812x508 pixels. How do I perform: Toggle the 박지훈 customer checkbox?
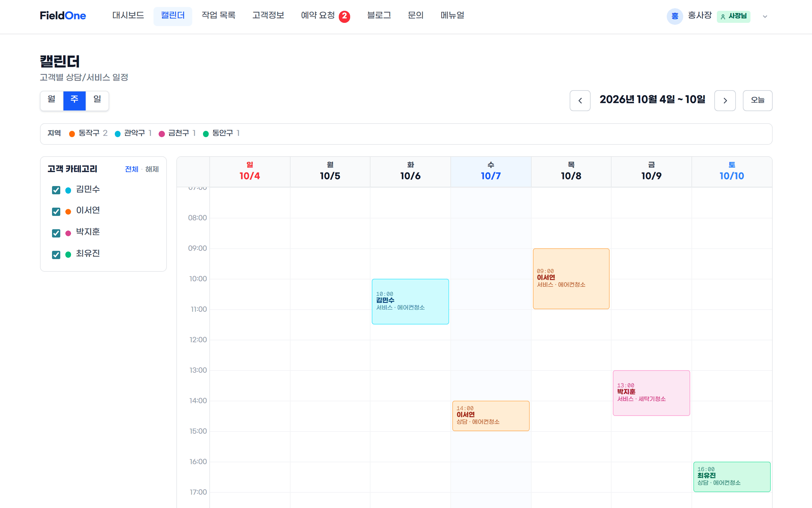point(56,233)
